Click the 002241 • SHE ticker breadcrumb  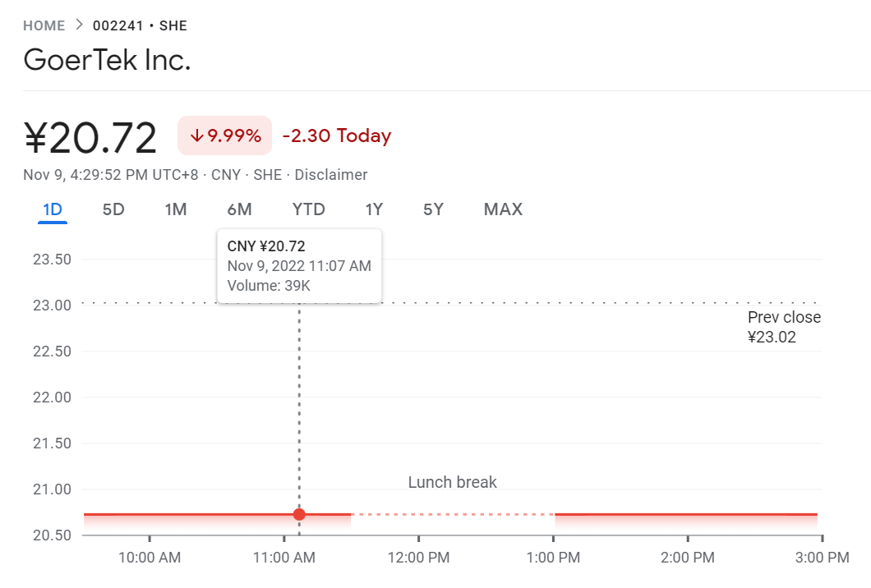point(140,25)
